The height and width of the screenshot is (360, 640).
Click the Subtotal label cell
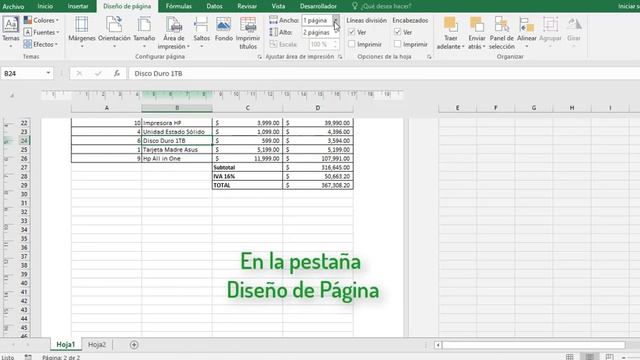247,167
